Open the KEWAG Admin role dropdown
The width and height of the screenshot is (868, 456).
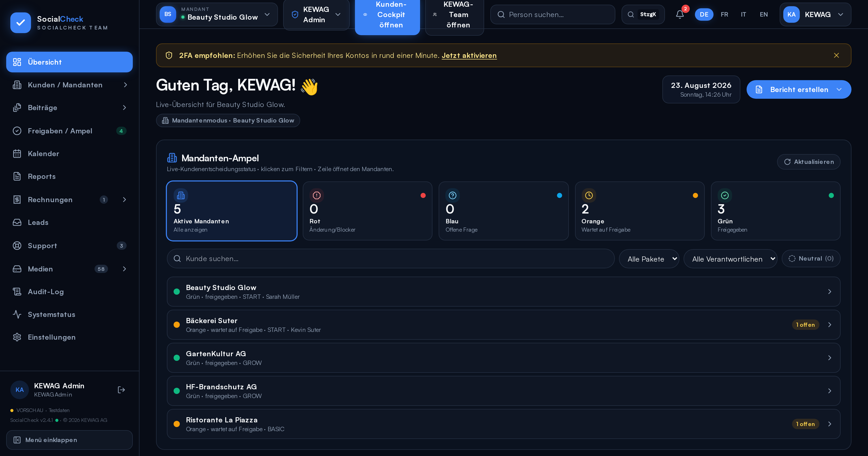(316, 14)
